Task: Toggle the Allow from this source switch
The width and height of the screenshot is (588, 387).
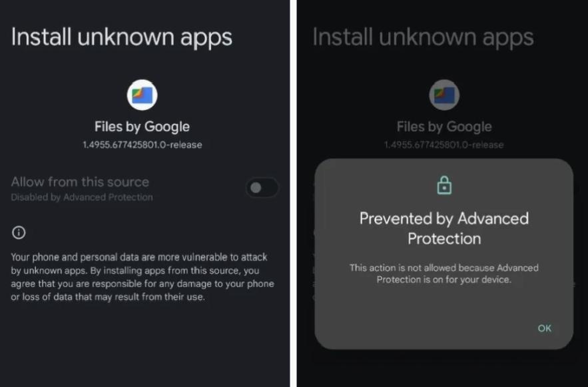Action: [x=262, y=187]
